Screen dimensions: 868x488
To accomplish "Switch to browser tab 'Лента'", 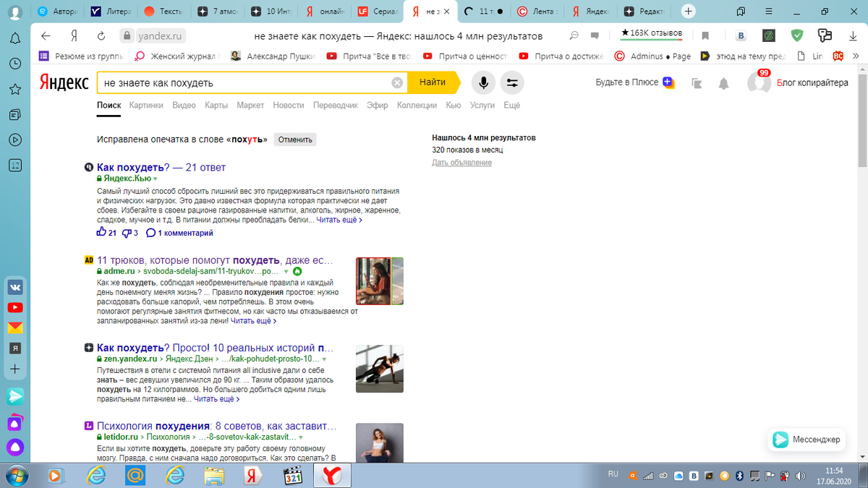I will tap(537, 12).
